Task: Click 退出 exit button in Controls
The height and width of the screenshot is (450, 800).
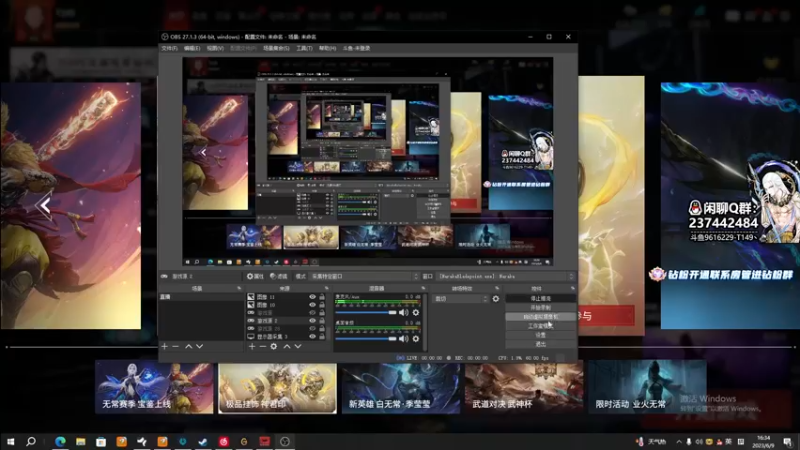Action: (540, 344)
